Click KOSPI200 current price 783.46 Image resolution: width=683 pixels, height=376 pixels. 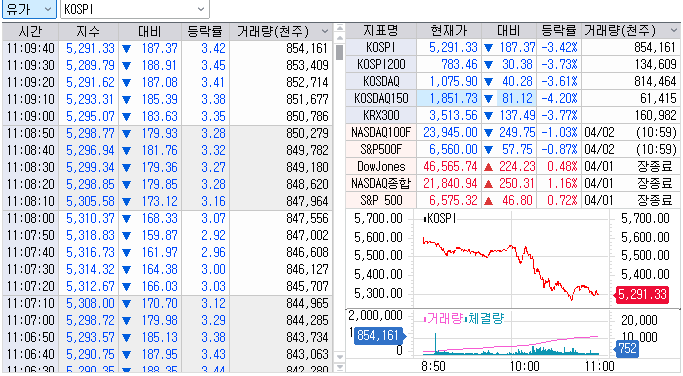point(459,64)
